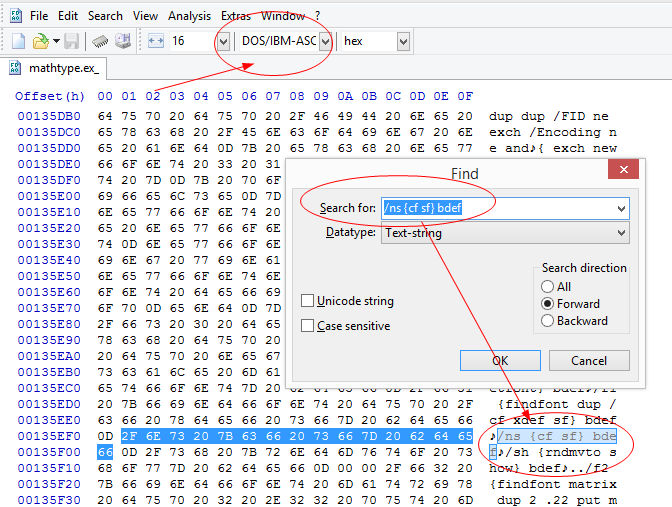Select the Forward search direction

547,303
